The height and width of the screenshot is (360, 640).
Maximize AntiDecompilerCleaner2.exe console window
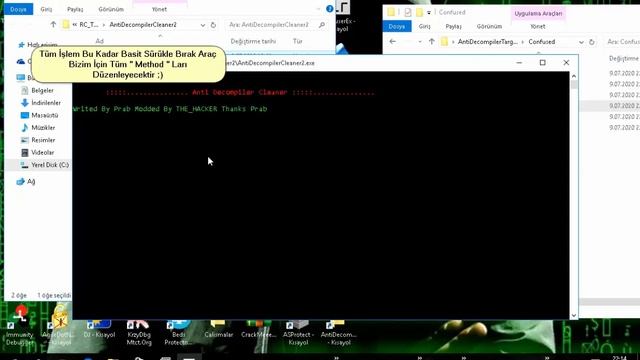[542, 62]
